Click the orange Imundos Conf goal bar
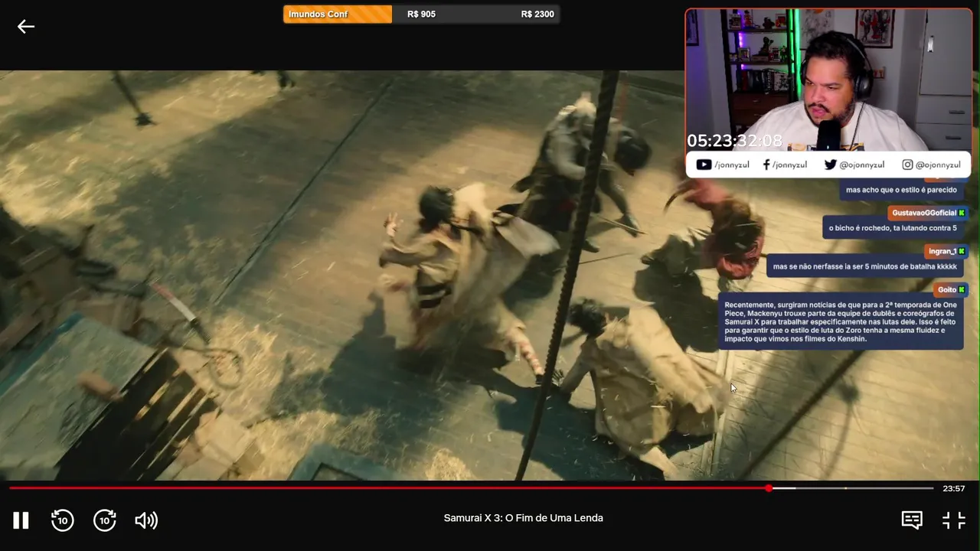 (338, 15)
